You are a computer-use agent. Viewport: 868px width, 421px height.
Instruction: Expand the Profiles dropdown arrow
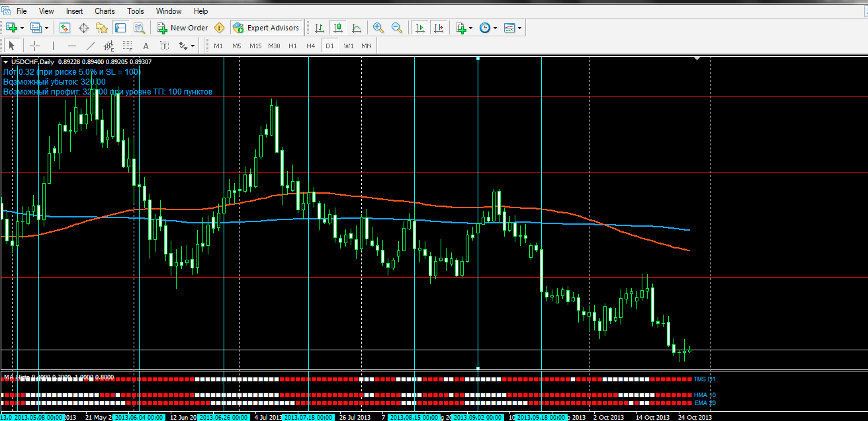[x=46, y=28]
